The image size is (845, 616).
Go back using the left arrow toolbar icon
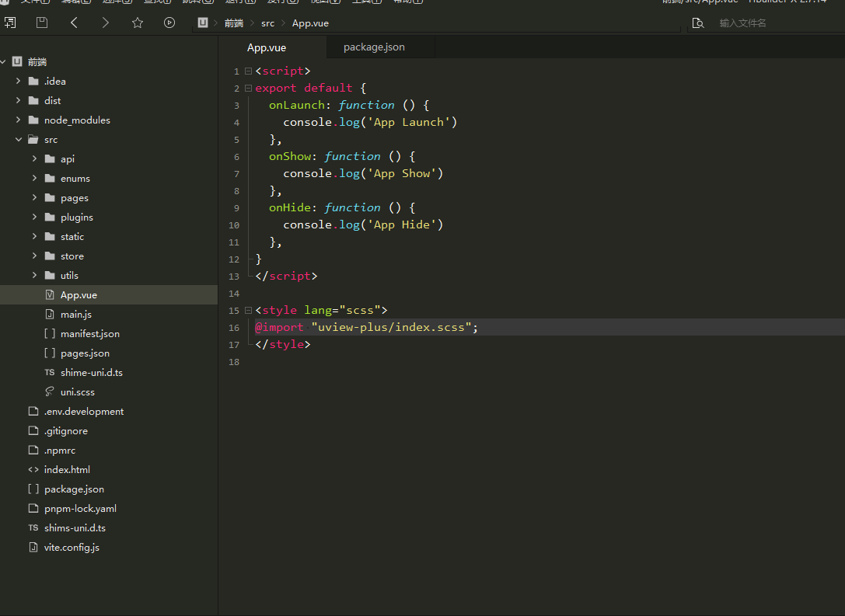(75, 23)
